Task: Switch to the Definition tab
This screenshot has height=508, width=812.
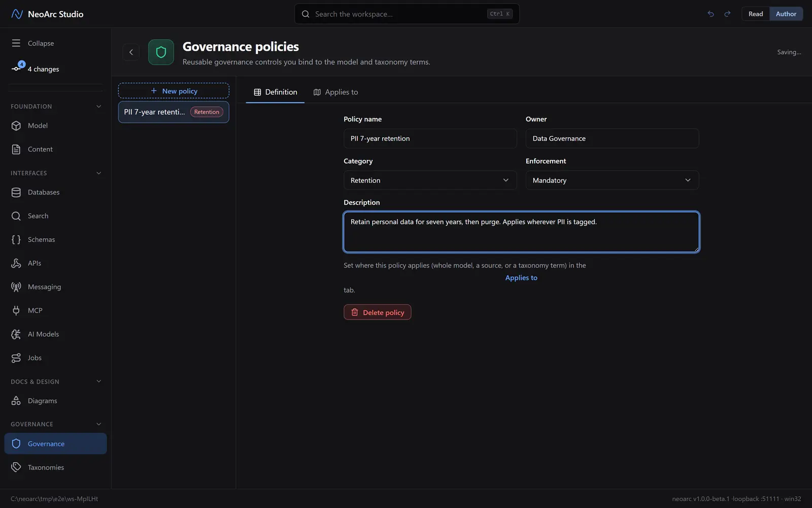Action: click(275, 92)
